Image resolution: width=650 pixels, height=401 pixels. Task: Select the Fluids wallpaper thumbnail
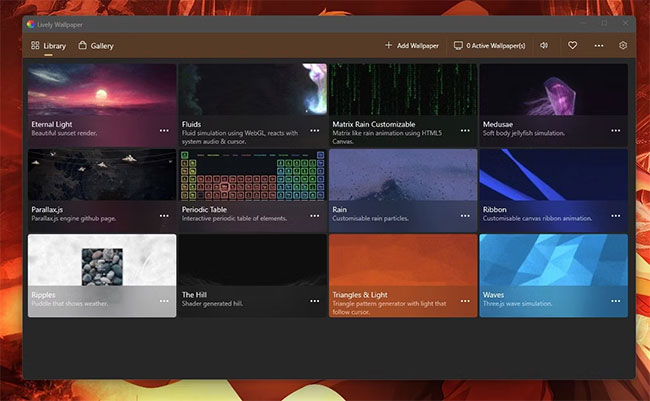(252, 89)
